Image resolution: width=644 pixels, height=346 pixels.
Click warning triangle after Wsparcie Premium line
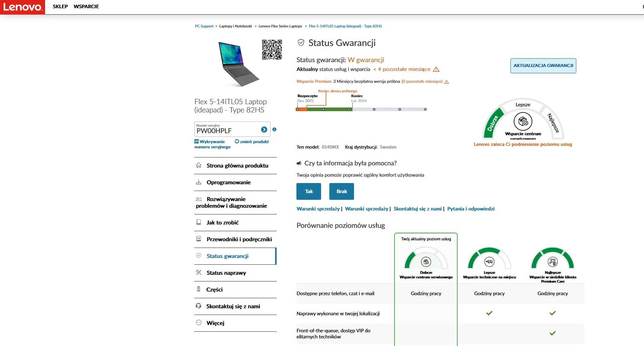point(447,82)
